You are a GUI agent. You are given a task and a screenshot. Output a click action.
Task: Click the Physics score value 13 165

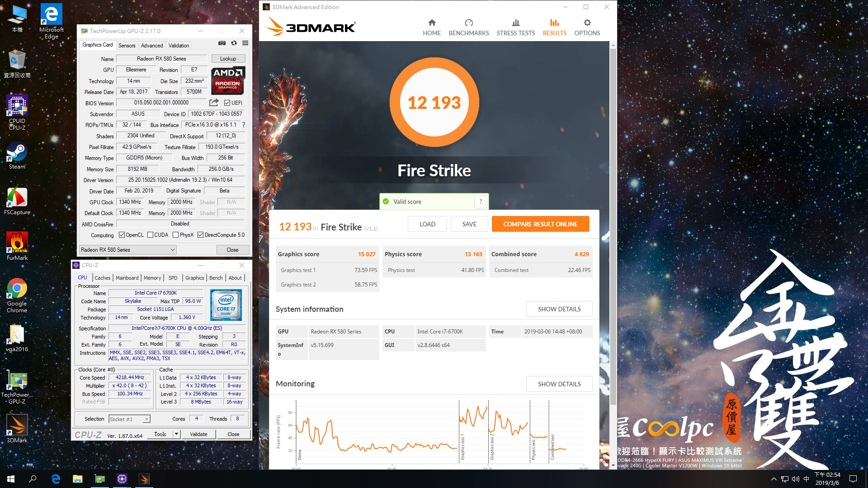coord(473,254)
